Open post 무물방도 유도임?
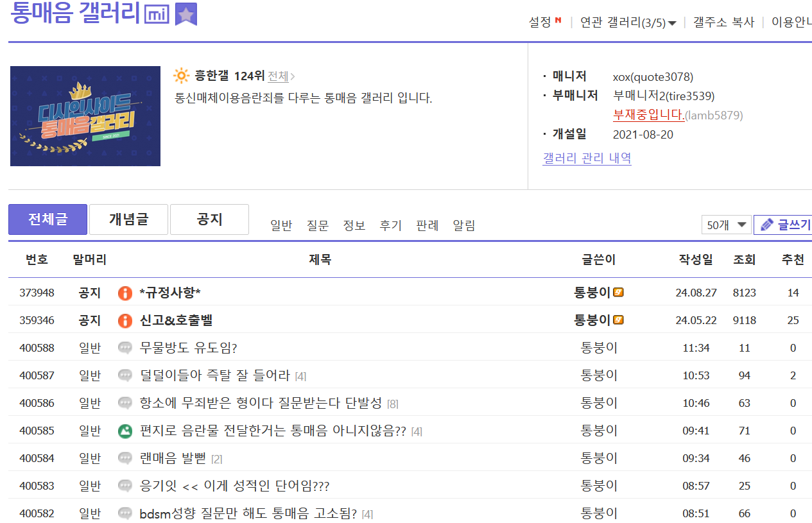This screenshot has width=812, height=523. pos(189,348)
